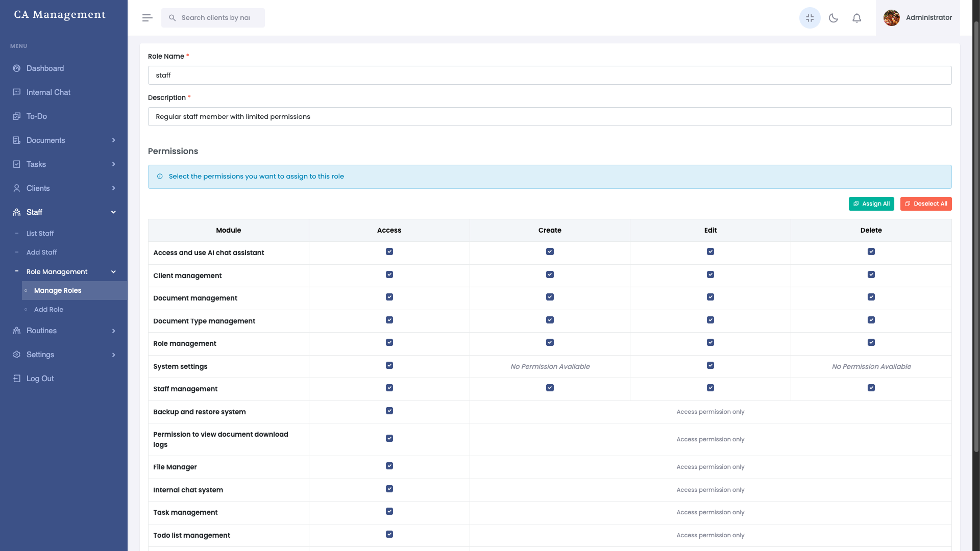This screenshot has height=551, width=980.
Task: Click the Dashboard gauge icon
Action: tap(17, 68)
